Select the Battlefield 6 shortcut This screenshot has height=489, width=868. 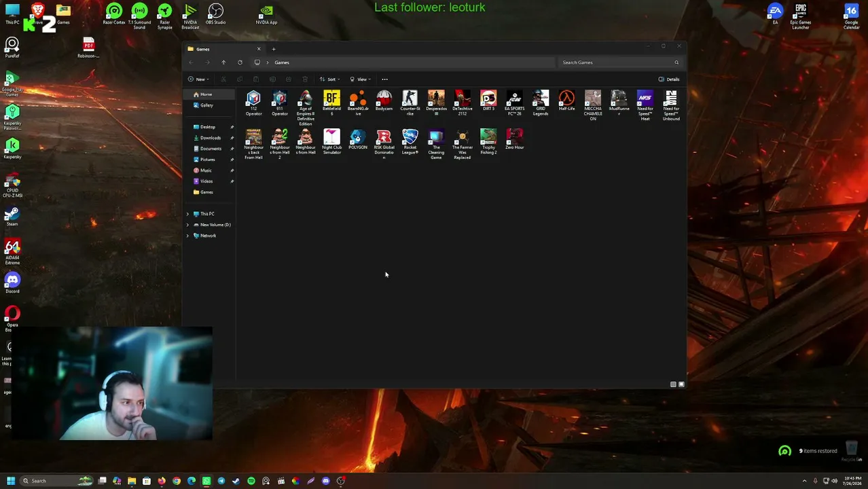[331, 103]
